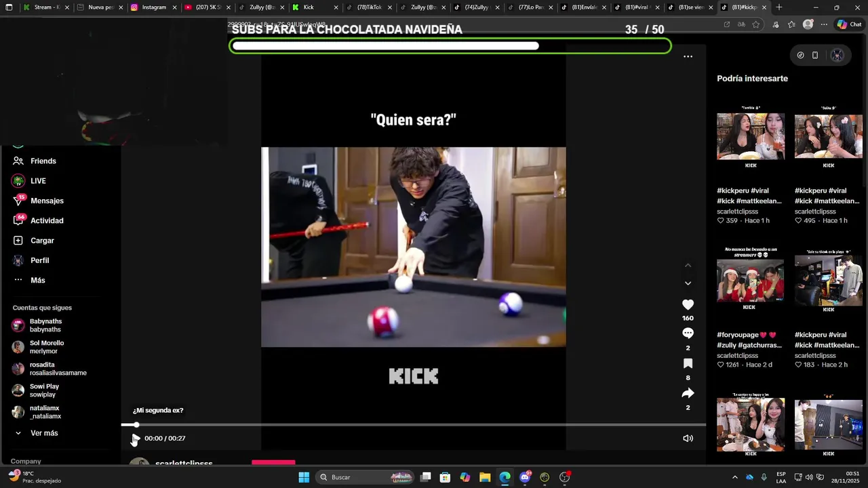The height and width of the screenshot is (488, 868).
Task: Mute the video with speaker icon
Action: (x=688, y=439)
